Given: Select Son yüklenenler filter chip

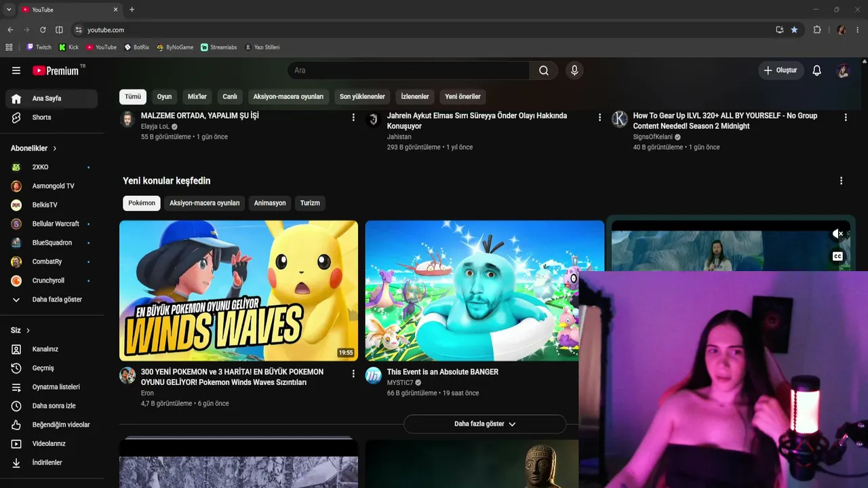Looking at the screenshot, I should pyautogui.click(x=362, y=97).
